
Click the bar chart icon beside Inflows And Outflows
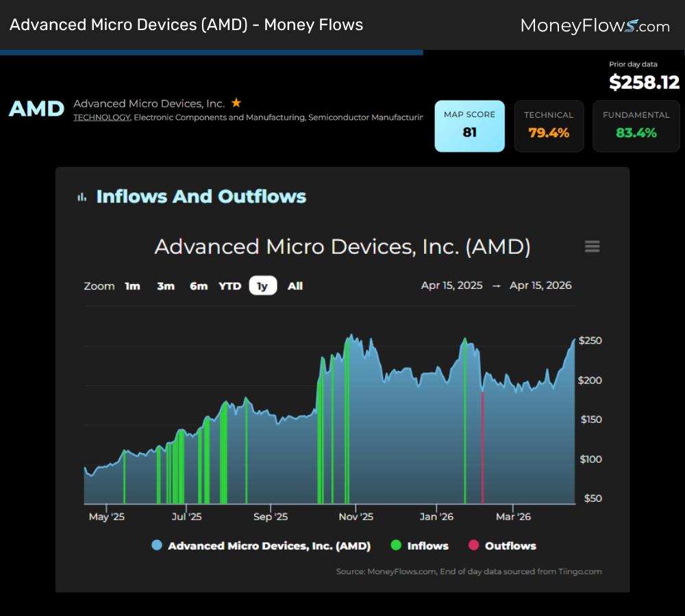click(82, 197)
